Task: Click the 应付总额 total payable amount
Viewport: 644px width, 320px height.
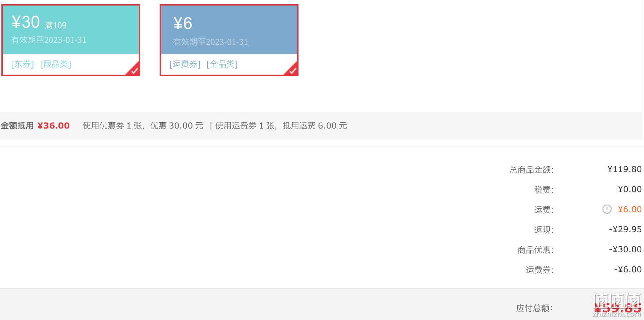Action: (x=617, y=308)
